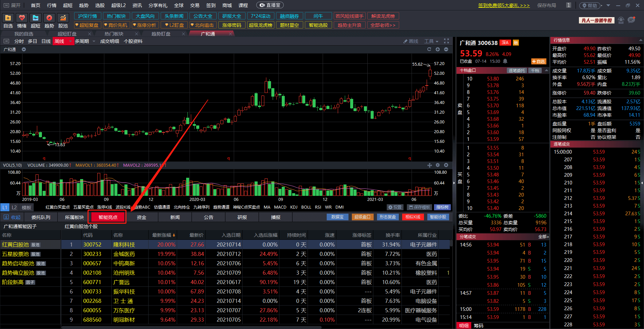Open the 交易 menu
This screenshot has height=329, width=644.
coord(195,5)
